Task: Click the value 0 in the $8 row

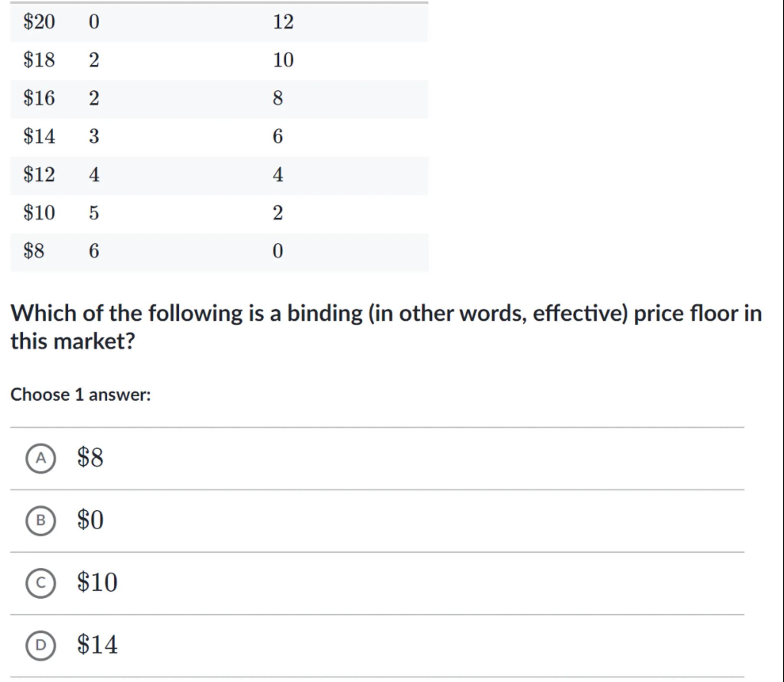Action: 278,251
